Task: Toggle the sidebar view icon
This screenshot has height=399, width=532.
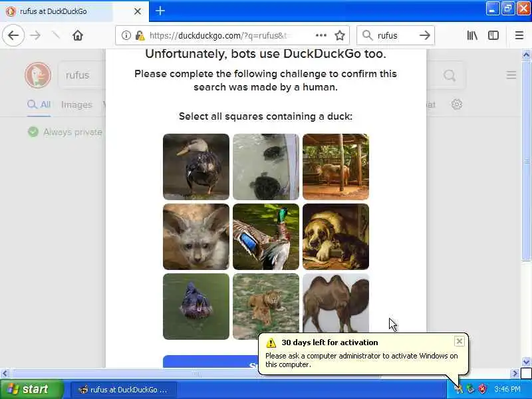Action: [493, 35]
